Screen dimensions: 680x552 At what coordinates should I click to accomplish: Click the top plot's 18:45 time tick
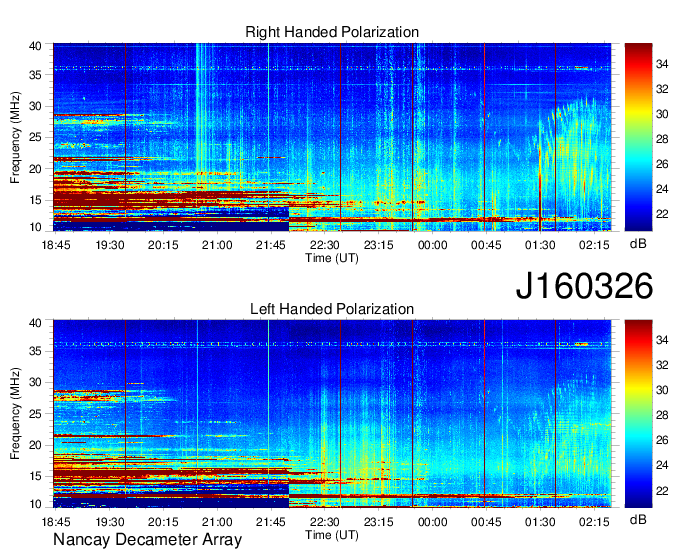point(56,245)
